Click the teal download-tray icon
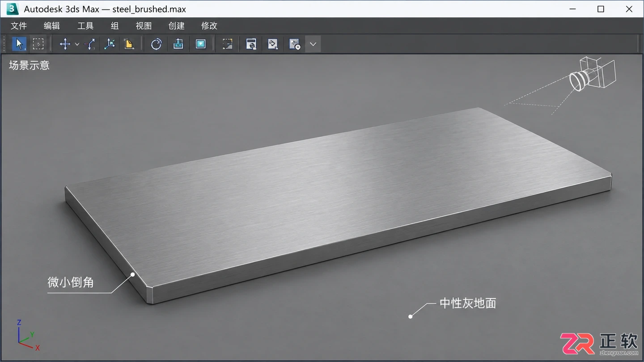Viewport: 644px width, 362px height. [178, 44]
